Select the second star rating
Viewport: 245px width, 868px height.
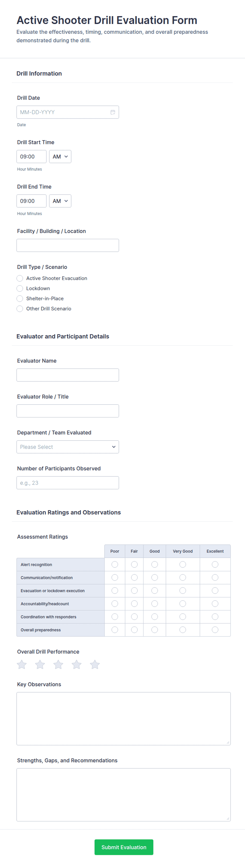point(40,664)
